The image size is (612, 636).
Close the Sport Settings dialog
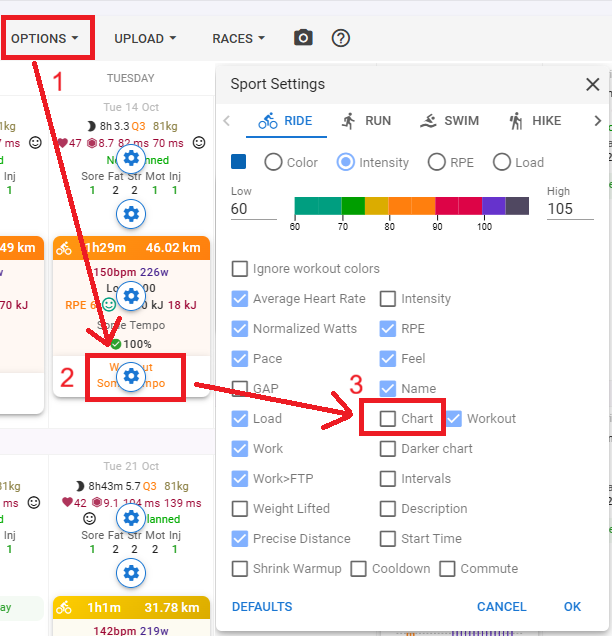[592, 85]
